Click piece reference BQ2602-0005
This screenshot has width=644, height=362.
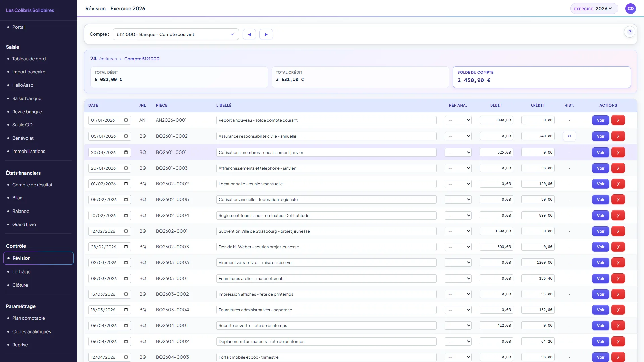pos(172,199)
